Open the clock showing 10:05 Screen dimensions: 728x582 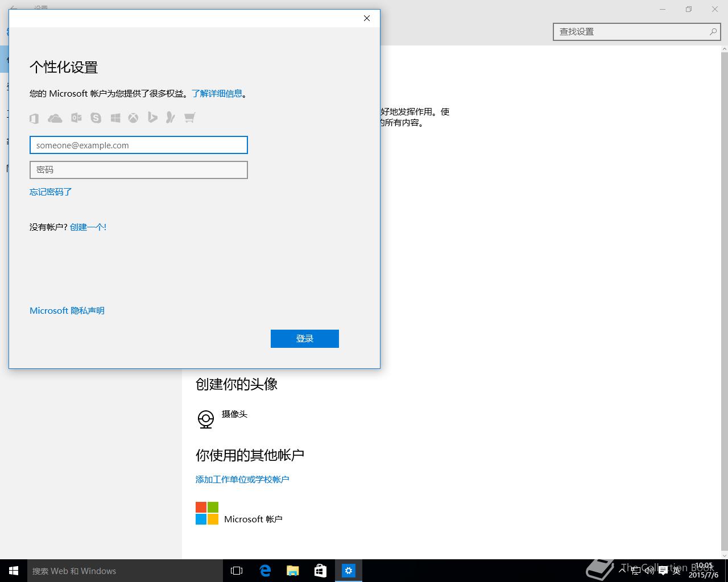[x=703, y=571]
